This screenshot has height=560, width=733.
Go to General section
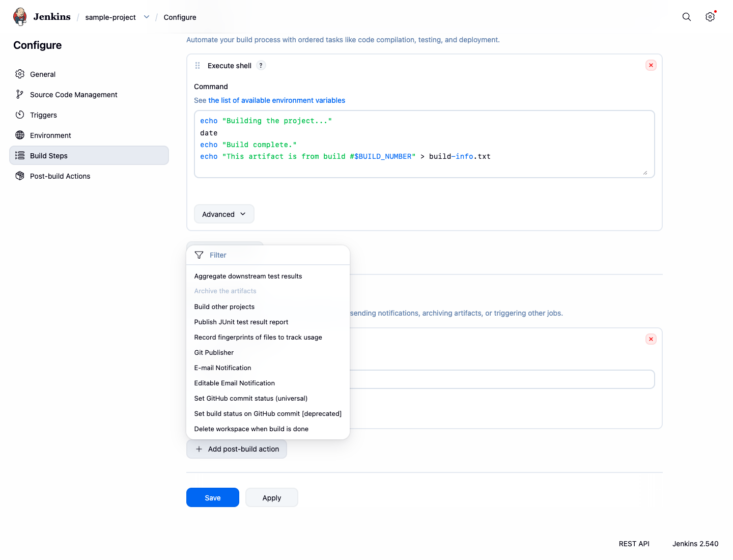(89, 74)
